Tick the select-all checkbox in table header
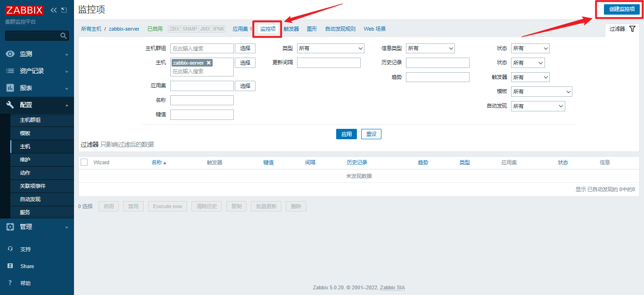 (x=84, y=162)
